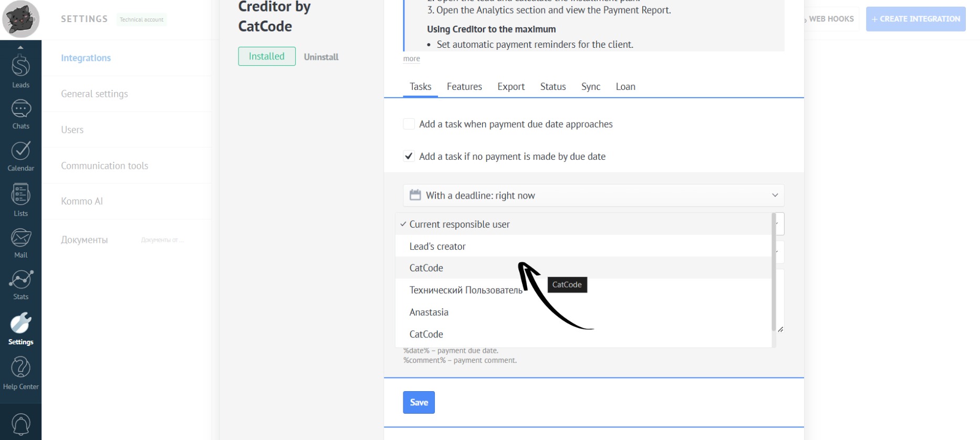980x440 pixels.
Task: Choose 'Anastasia' in the user list
Action: (x=429, y=312)
